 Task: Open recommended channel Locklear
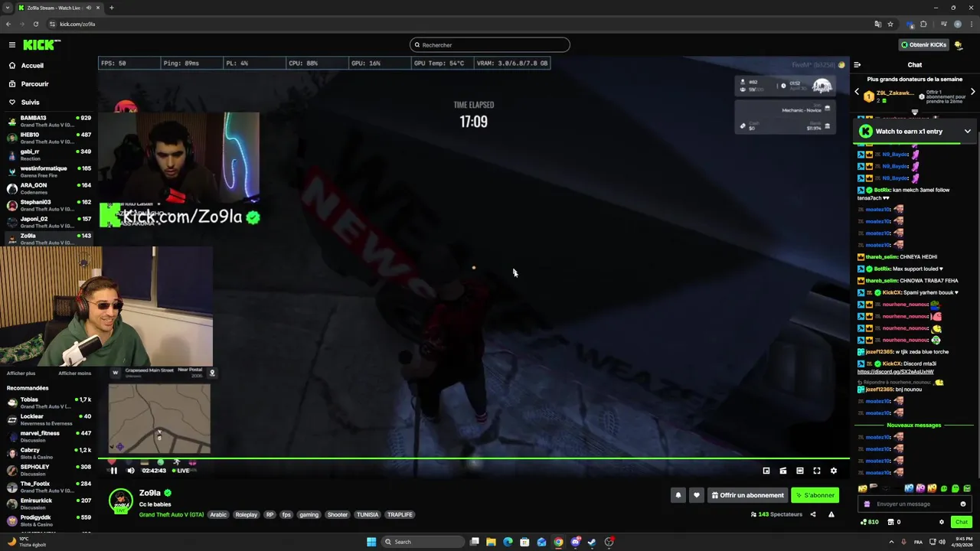click(48, 419)
